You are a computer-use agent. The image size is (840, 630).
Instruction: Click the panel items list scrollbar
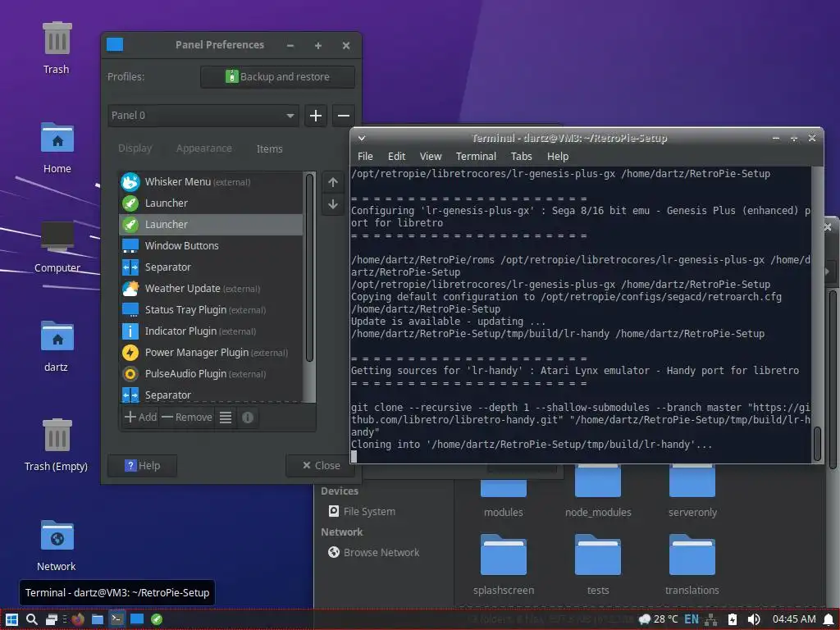point(309,268)
